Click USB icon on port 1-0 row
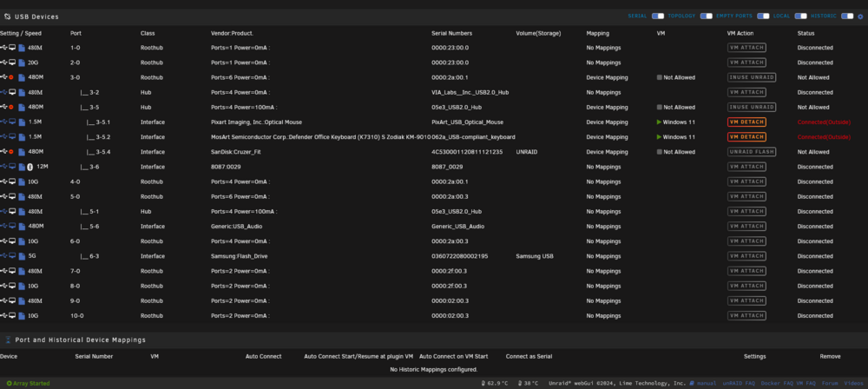The image size is (868, 389). point(3,48)
